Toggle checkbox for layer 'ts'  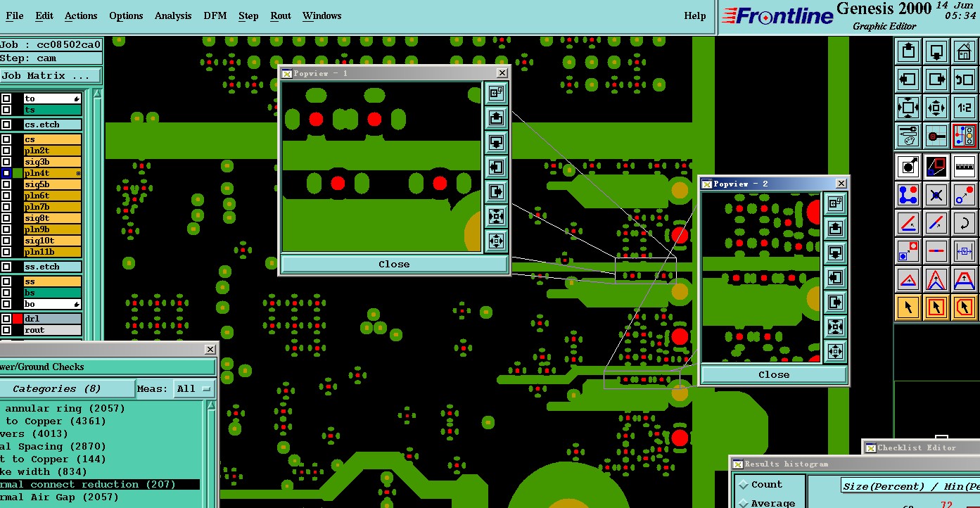pyautogui.click(x=6, y=110)
